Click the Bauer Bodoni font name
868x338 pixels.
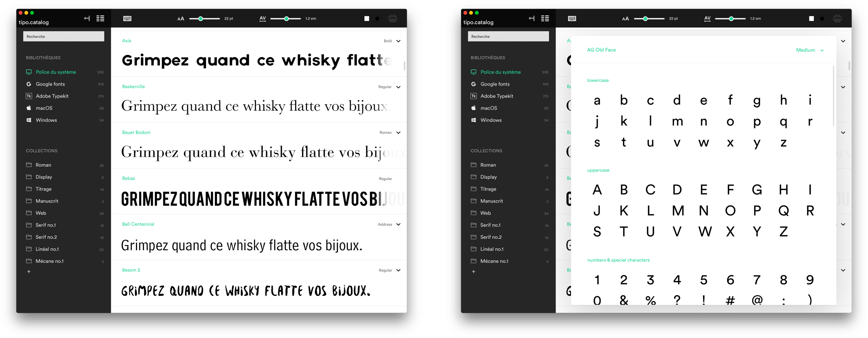point(136,132)
